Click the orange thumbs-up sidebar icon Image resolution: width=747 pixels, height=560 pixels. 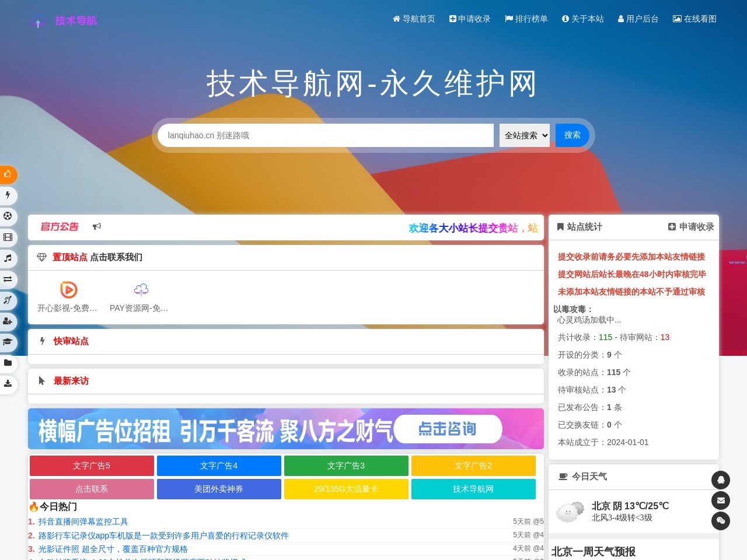click(x=8, y=174)
